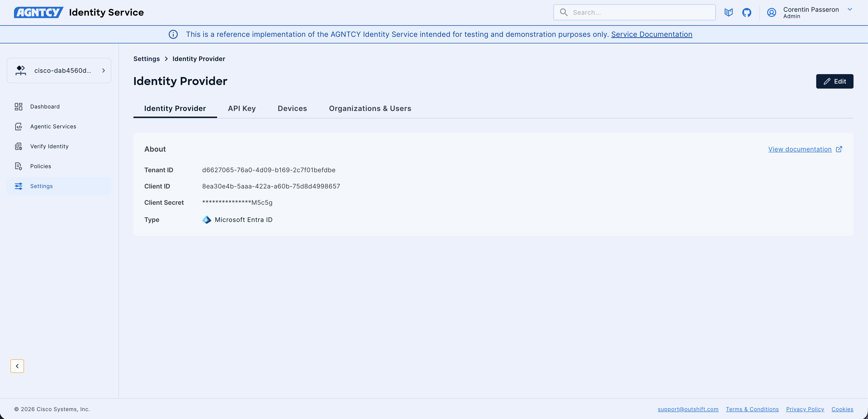Click the Policies icon
Screen dimensions: 868x419
pos(19,166)
